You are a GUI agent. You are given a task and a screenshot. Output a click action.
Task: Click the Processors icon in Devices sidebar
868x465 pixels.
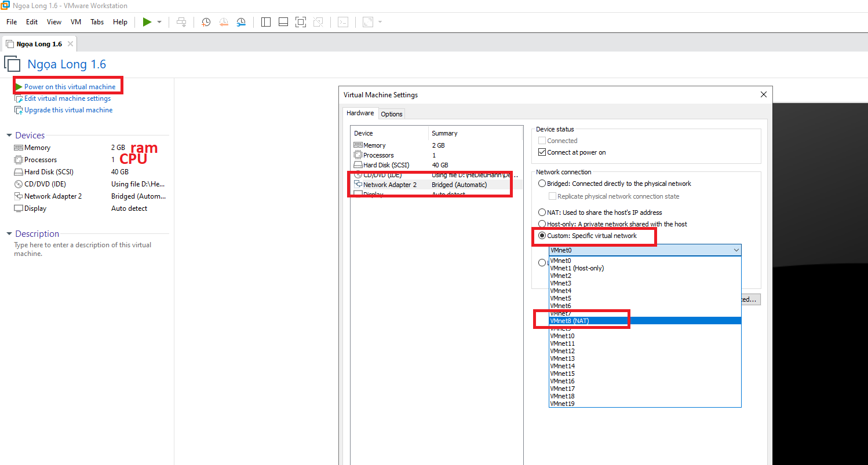click(19, 160)
